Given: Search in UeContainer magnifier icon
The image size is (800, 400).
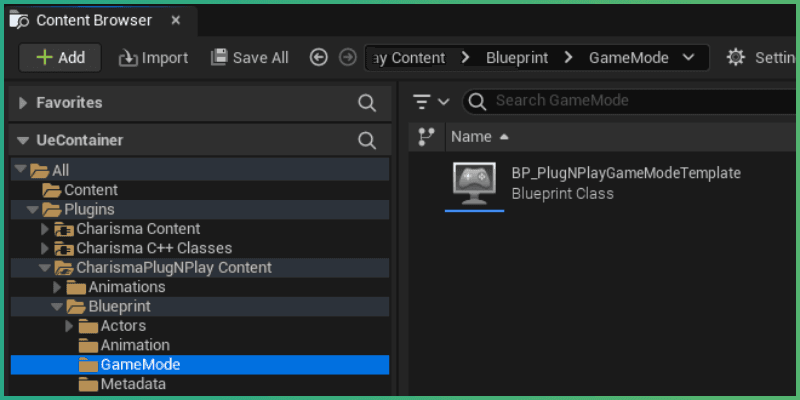Looking at the screenshot, I should click(367, 140).
